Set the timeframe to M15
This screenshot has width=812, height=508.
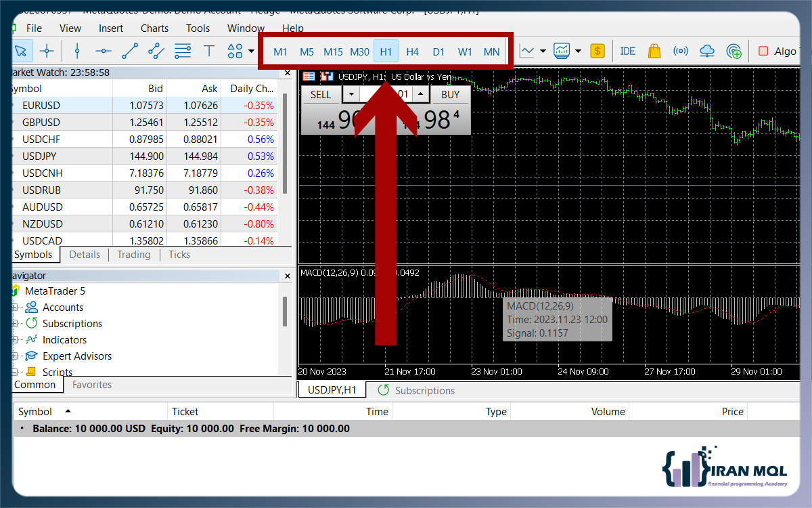click(x=334, y=51)
